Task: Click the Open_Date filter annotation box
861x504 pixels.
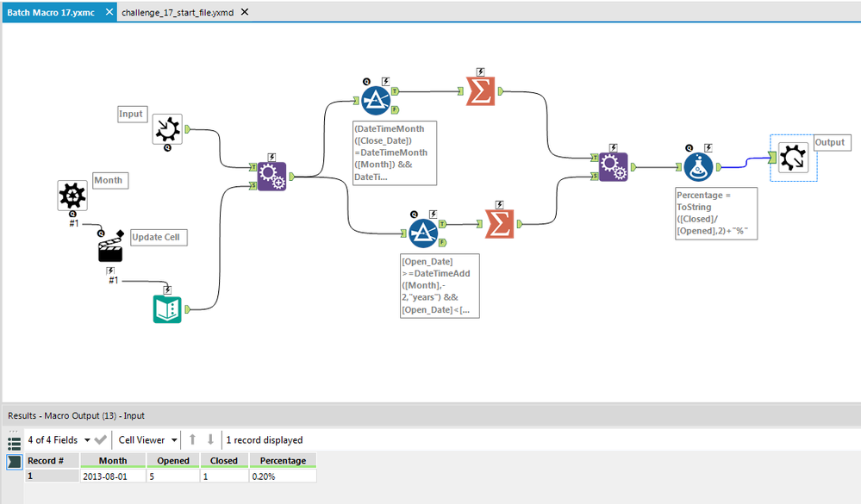Action: (440, 285)
